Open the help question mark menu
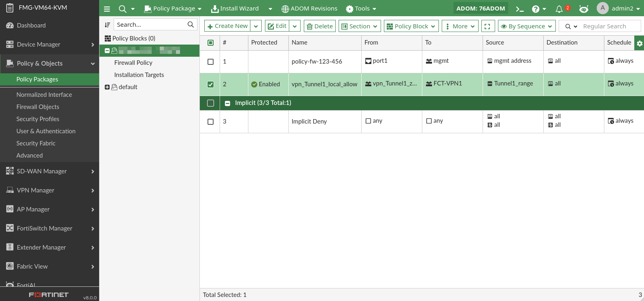This screenshot has height=301, width=644. tap(539, 9)
